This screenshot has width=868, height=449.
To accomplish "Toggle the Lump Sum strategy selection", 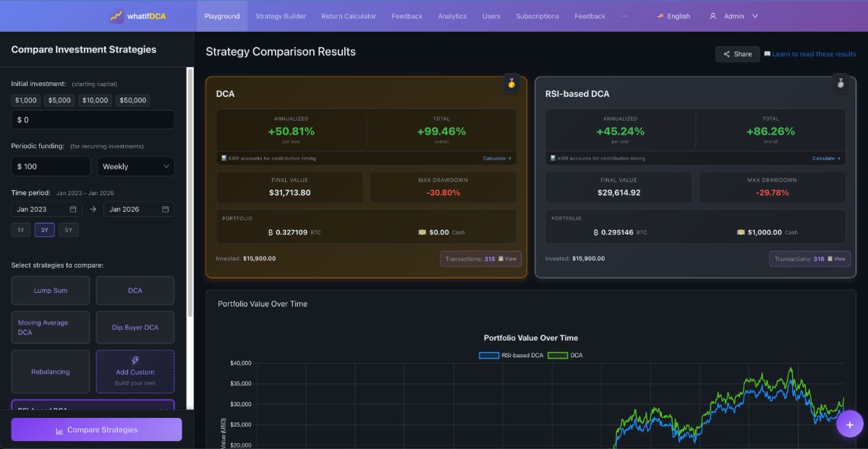I will [x=51, y=291].
